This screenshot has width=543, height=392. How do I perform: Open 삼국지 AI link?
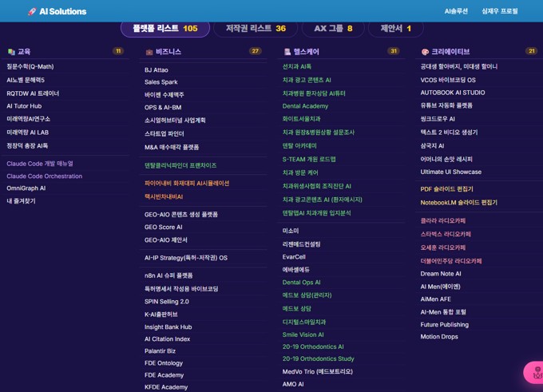432,146
